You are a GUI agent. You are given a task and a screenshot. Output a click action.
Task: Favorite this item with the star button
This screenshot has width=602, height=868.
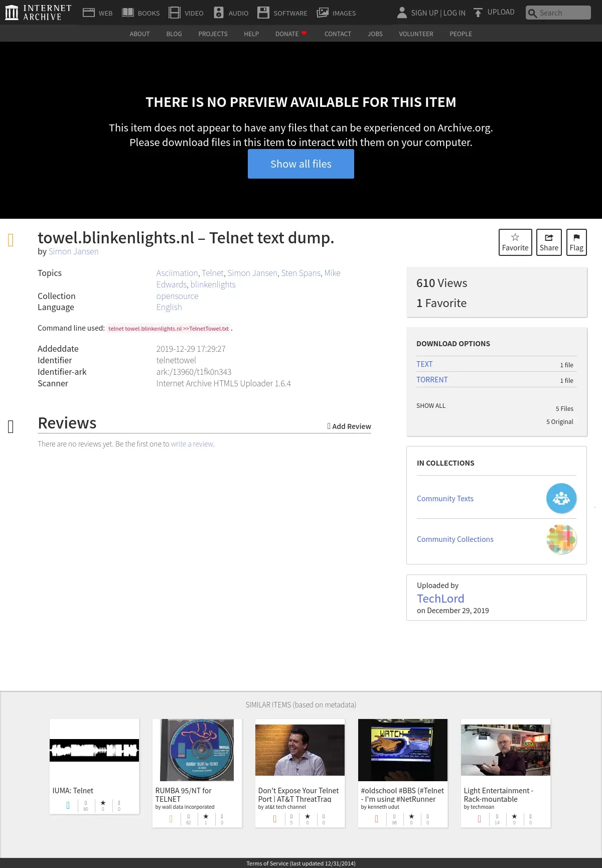coord(515,242)
